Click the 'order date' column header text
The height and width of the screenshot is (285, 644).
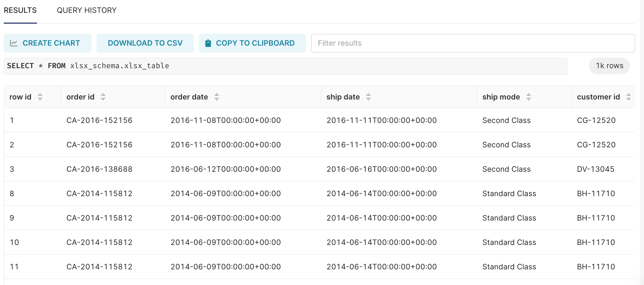coord(189,97)
